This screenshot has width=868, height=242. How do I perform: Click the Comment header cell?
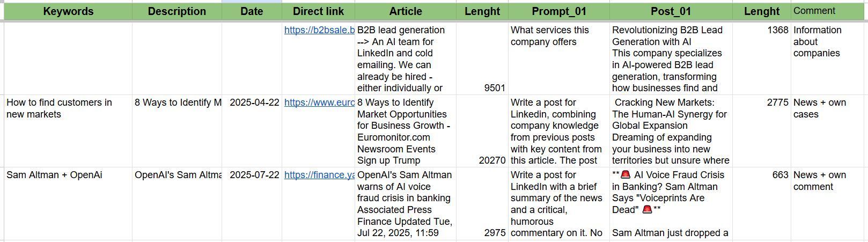click(814, 11)
